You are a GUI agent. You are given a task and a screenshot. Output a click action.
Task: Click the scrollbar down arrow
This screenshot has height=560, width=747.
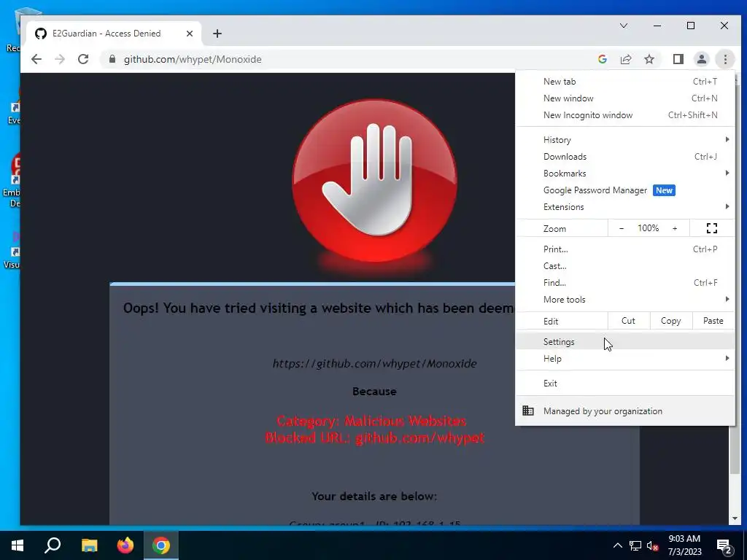[735, 518]
